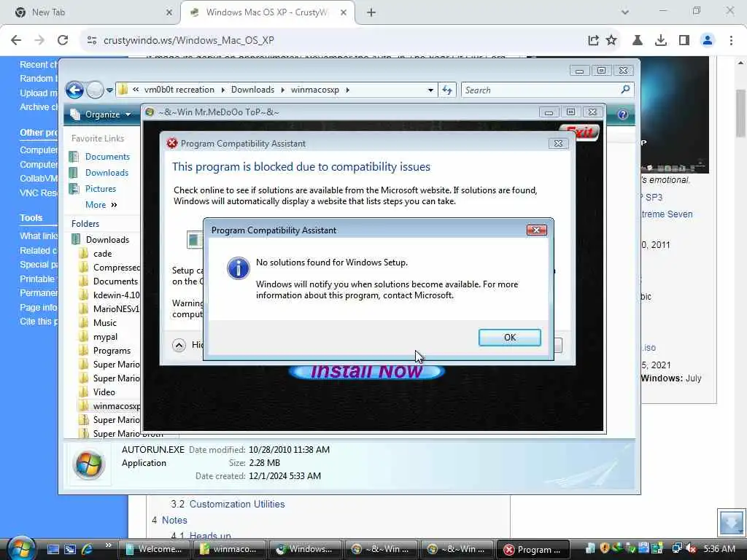View site information icon in address bar
This screenshot has height=560, width=747.
91,41
